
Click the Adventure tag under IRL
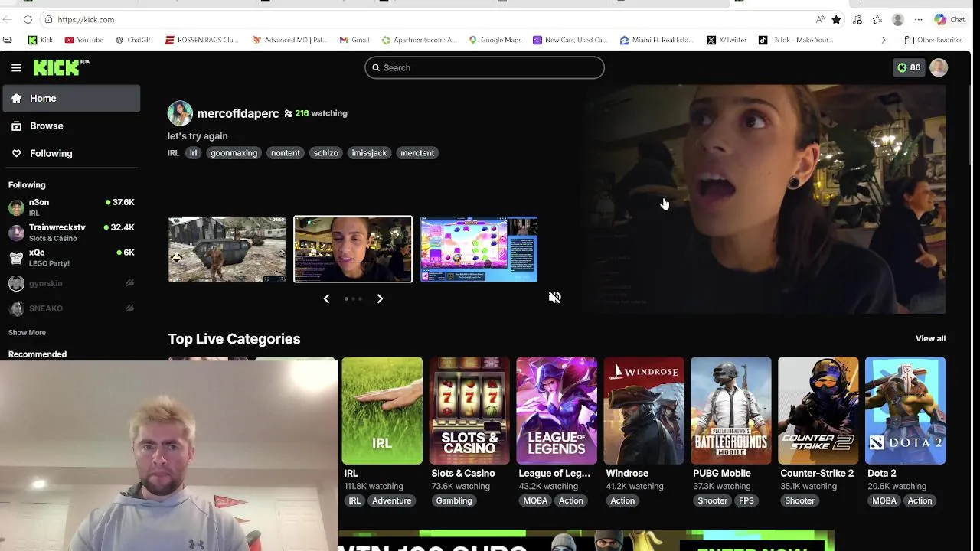click(391, 500)
